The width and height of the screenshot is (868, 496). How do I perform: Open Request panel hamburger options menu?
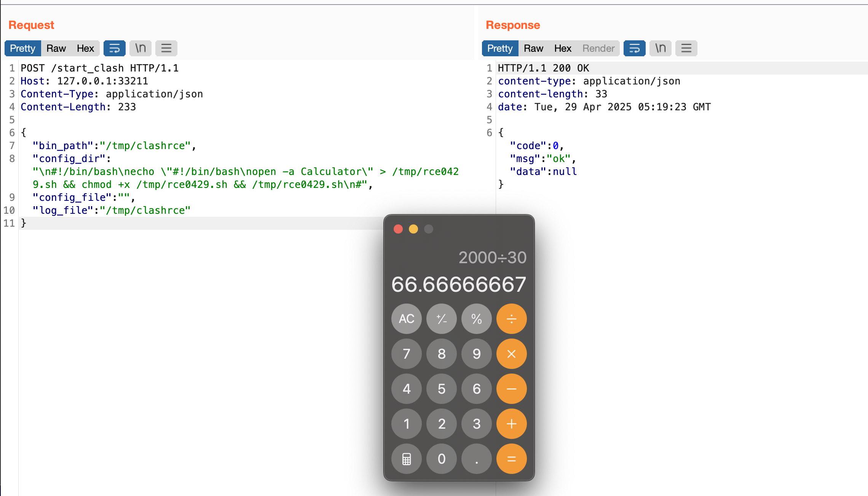coord(166,48)
